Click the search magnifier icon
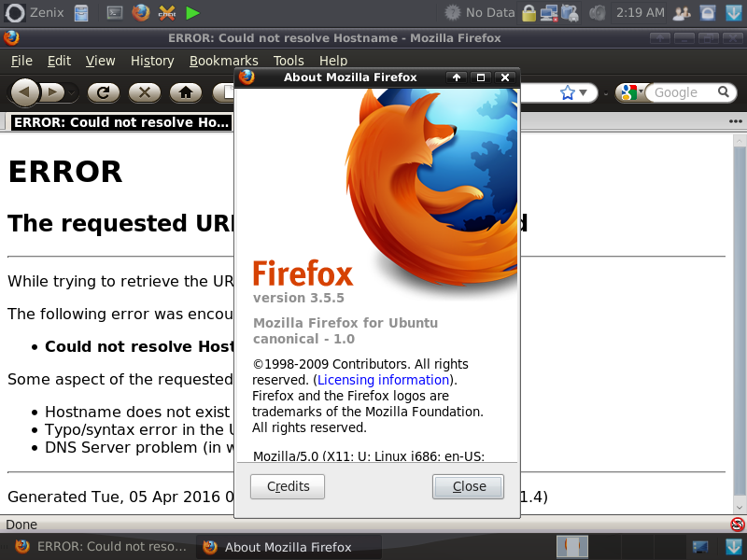Screen dimensions: 747x560 point(723,91)
